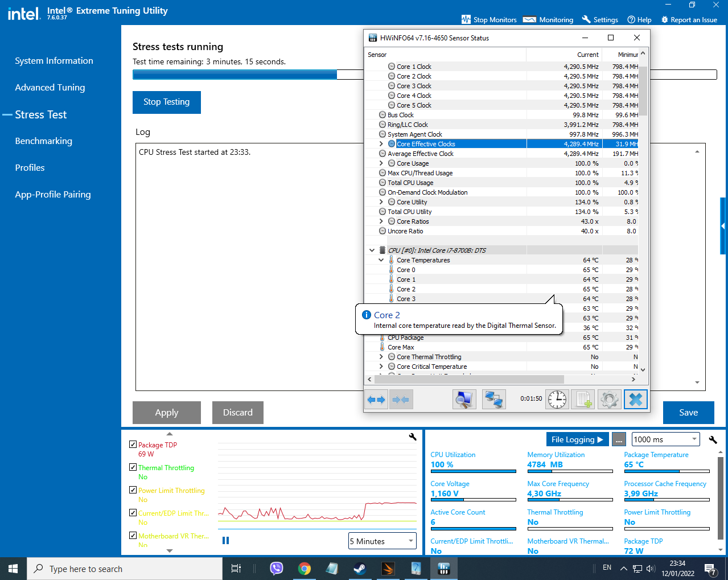Open HWiNFO remote network computers icon
Image resolution: width=728 pixels, height=580 pixels.
pos(494,400)
